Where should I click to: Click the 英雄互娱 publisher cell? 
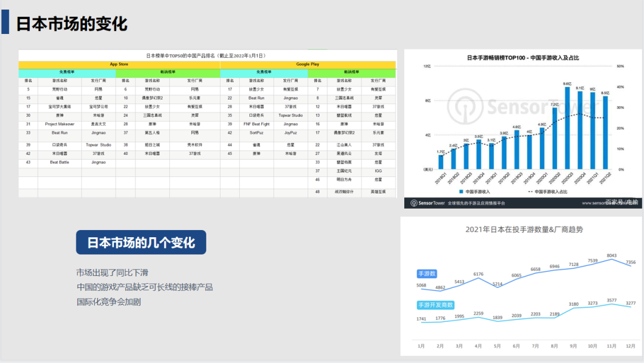click(378, 192)
